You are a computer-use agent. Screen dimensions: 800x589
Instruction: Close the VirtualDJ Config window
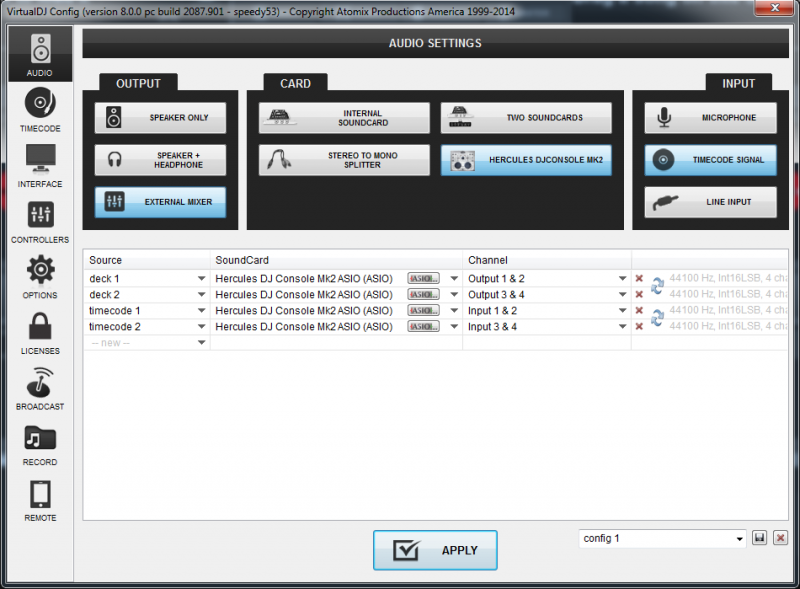775,7
